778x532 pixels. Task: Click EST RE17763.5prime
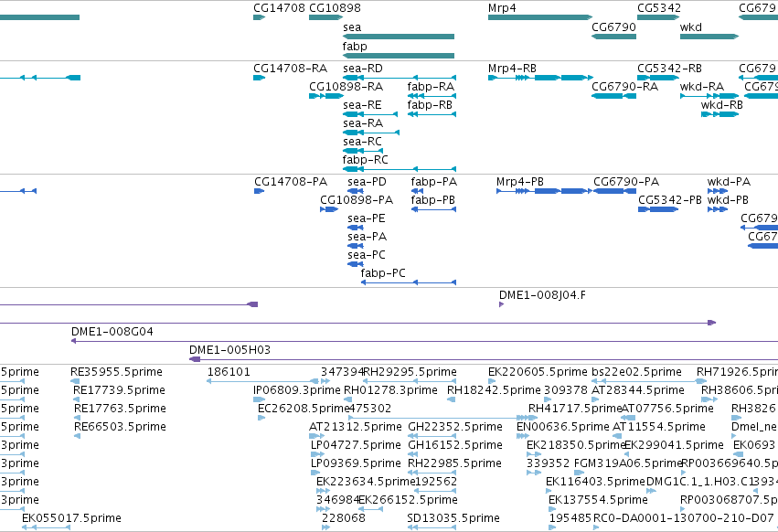tap(77, 418)
